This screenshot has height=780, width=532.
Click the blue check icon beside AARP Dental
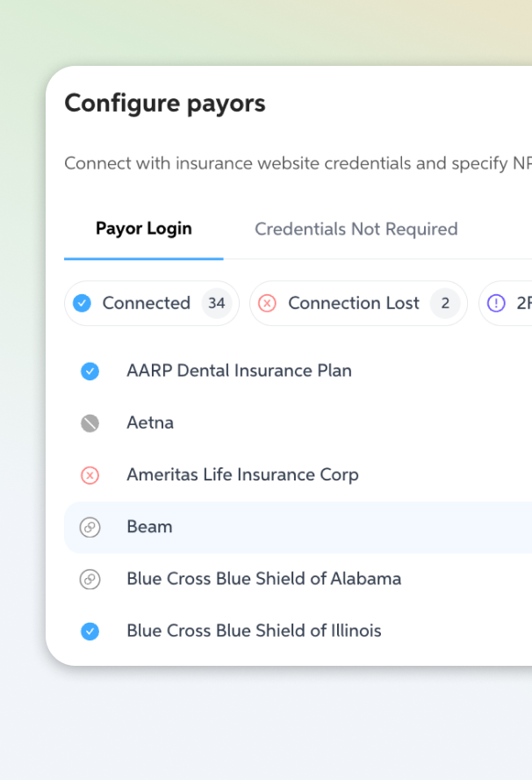[90, 372]
